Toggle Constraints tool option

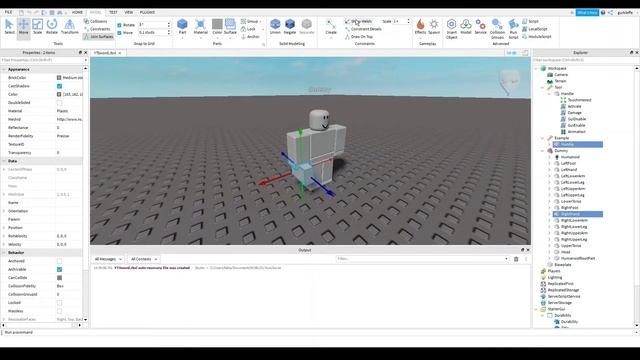(97, 29)
